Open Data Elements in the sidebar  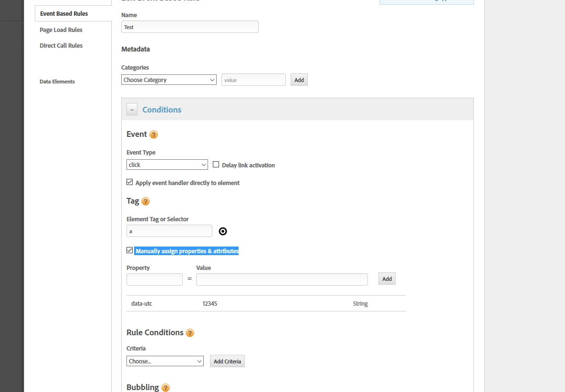coord(57,82)
